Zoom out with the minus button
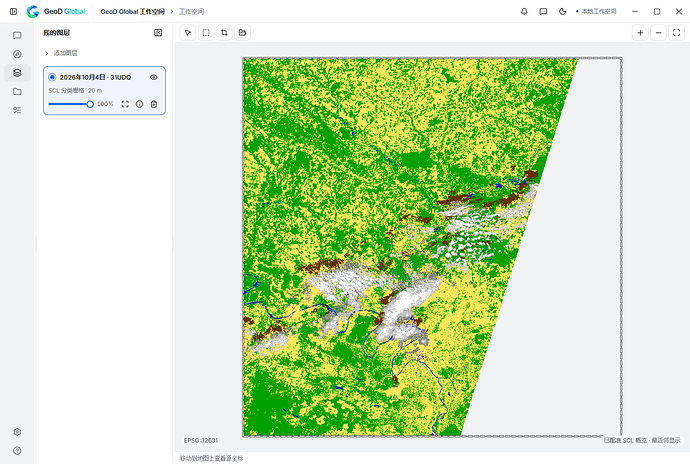 click(658, 33)
